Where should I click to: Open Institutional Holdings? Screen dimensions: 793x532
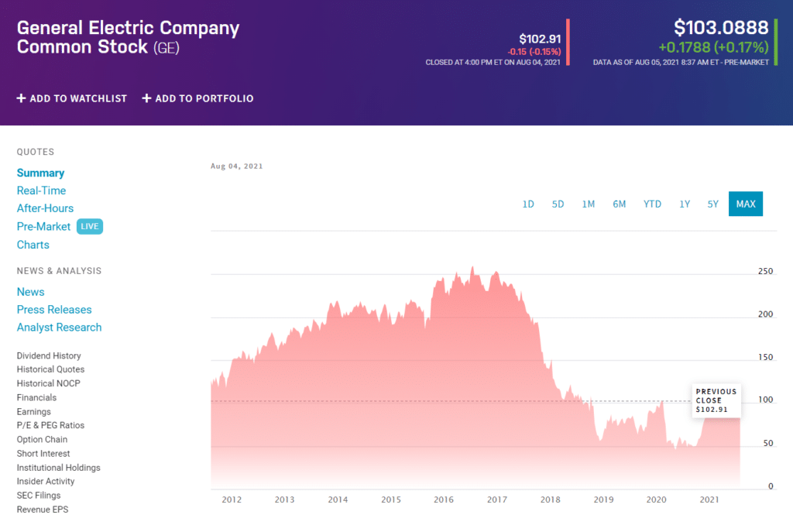click(59, 468)
